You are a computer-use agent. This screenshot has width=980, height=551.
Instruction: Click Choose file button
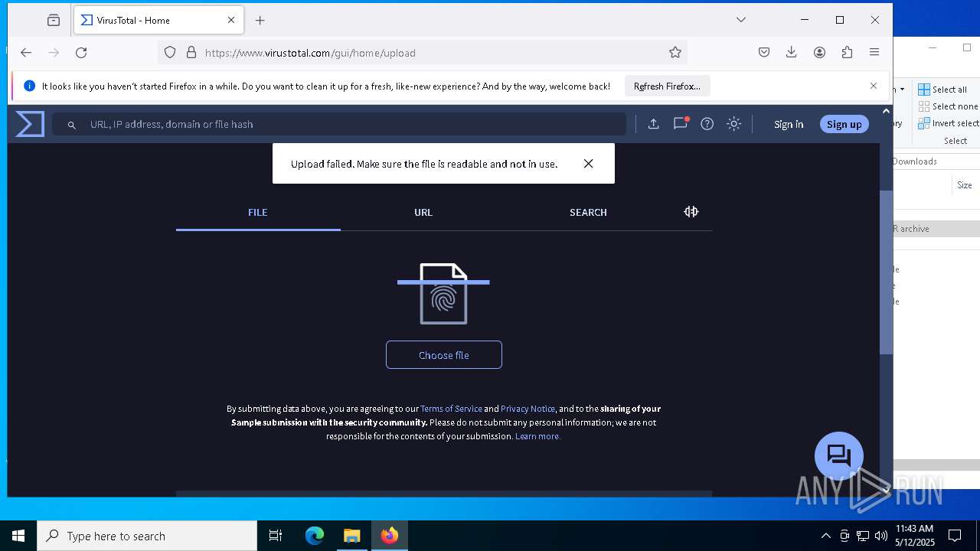(444, 355)
